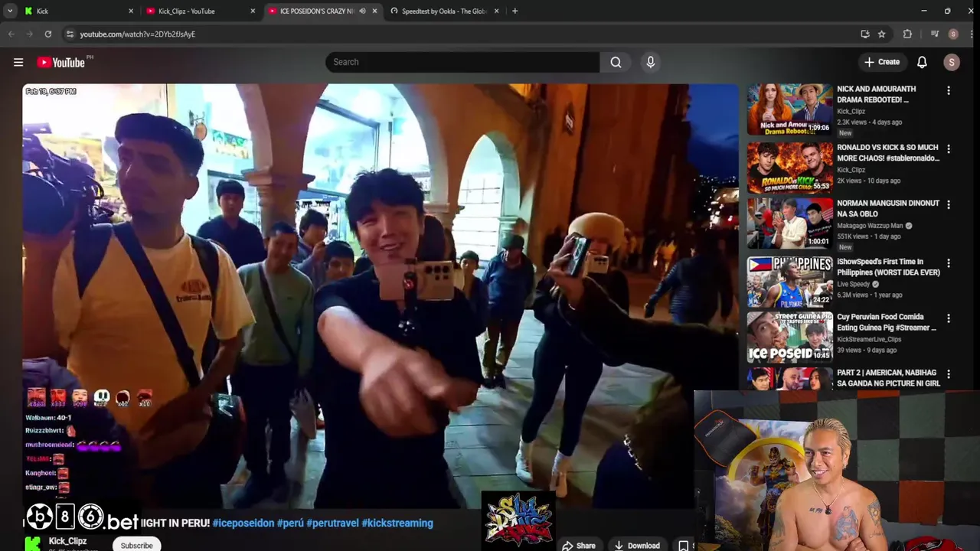Start voice search with microphone icon
Image resolution: width=980 pixels, height=551 pixels.
651,62
